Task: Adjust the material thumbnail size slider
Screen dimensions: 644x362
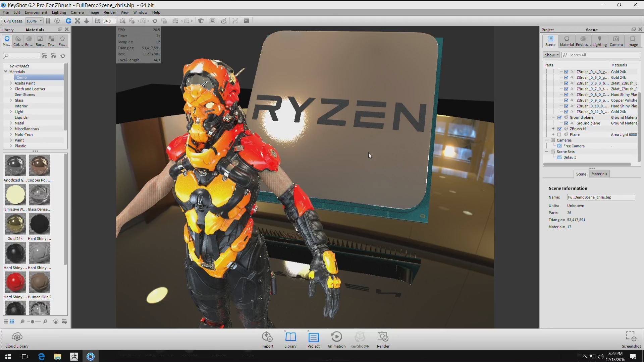Action: 33,322
